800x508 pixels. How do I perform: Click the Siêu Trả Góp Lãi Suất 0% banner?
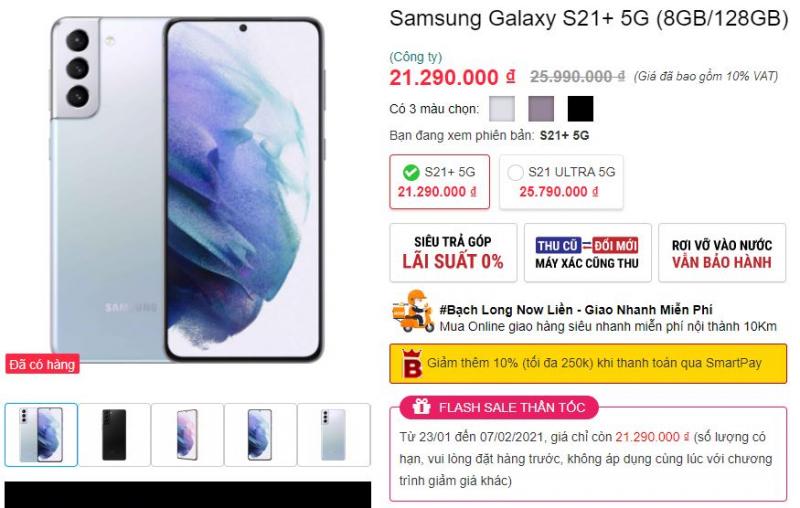tap(453, 252)
